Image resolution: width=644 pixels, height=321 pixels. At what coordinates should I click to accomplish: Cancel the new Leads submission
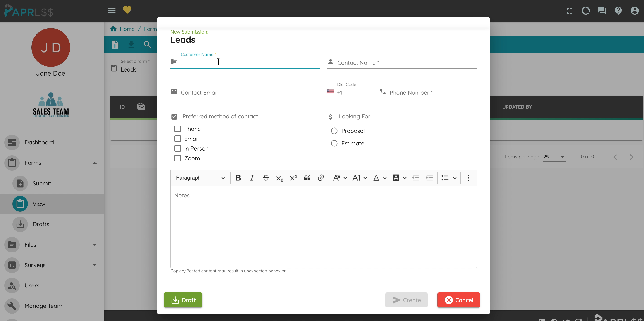pos(458,300)
